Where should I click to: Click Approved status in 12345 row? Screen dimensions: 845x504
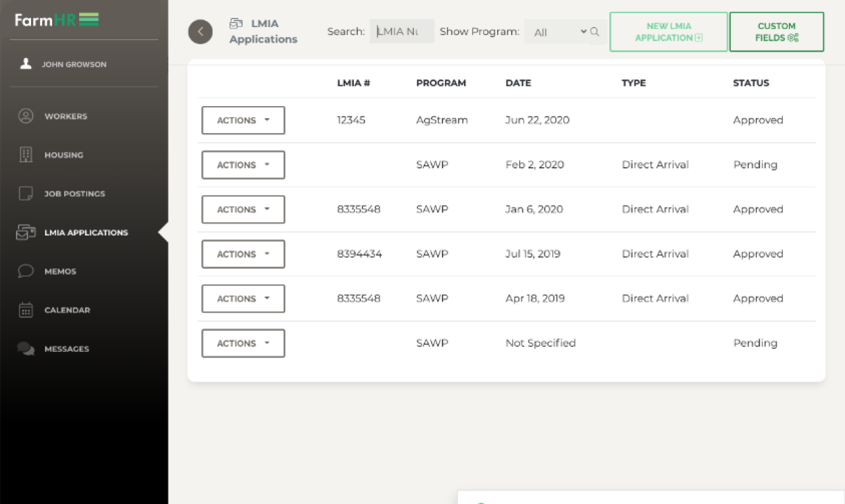(758, 120)
